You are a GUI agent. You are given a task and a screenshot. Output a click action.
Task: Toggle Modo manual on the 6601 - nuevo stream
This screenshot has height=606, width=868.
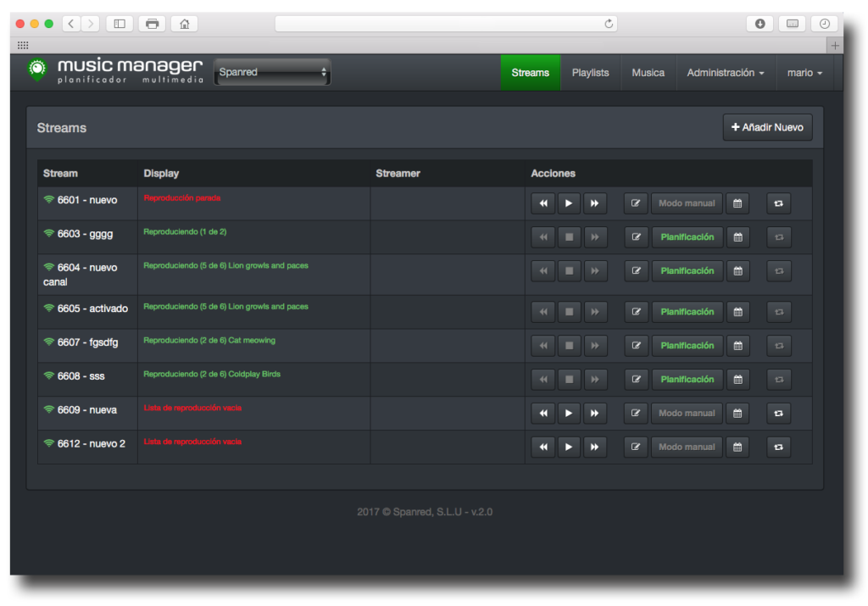(687, 203)
